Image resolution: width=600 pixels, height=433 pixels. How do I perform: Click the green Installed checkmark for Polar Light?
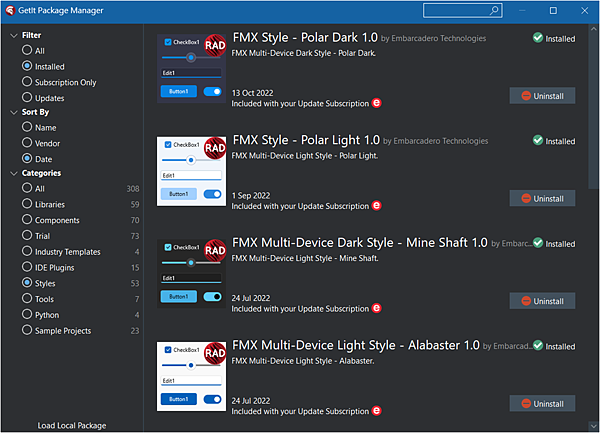[x=538, y=140]
